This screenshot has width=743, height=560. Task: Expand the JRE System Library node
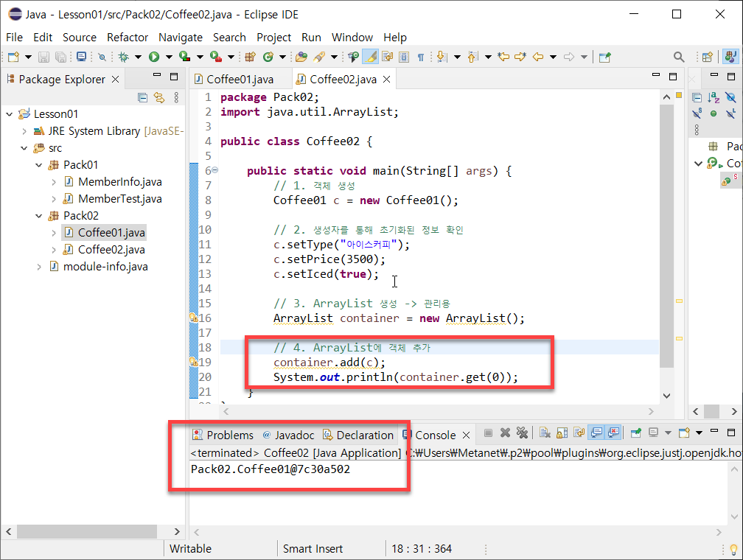24,131
